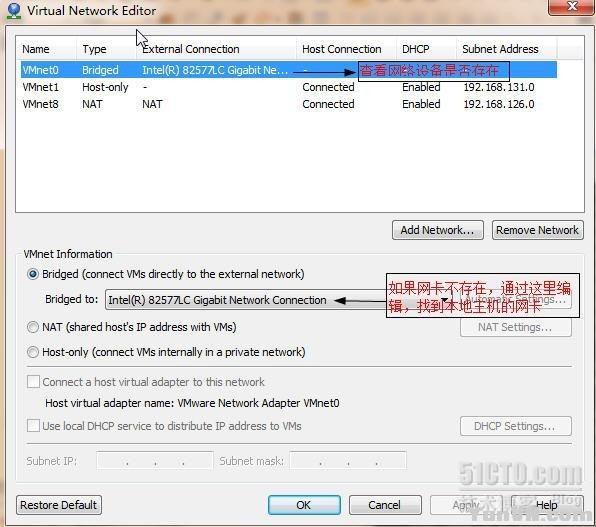This screenshot has height=527, width=596.
Task: Confirm with the OK button
Action: pyautogui.click(x=304, y=505)
